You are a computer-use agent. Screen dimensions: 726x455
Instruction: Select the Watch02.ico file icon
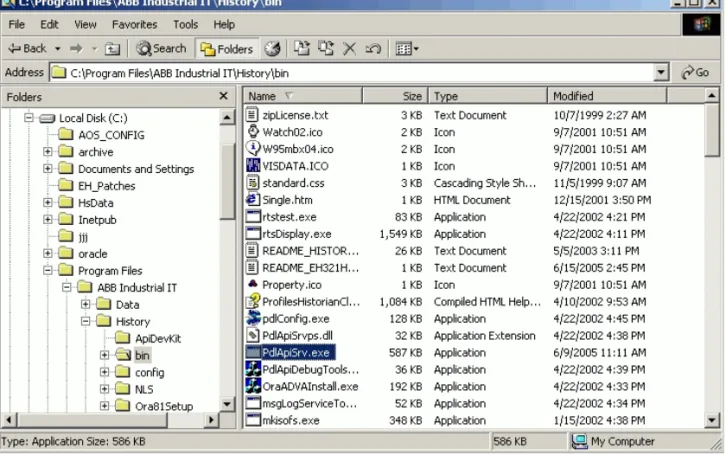pos(252,131)
